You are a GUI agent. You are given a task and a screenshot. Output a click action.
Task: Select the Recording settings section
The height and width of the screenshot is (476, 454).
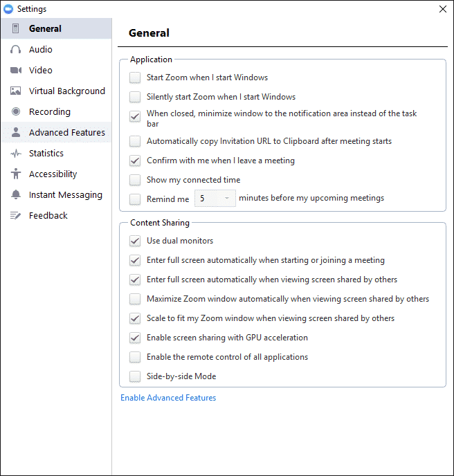(57, 111)
